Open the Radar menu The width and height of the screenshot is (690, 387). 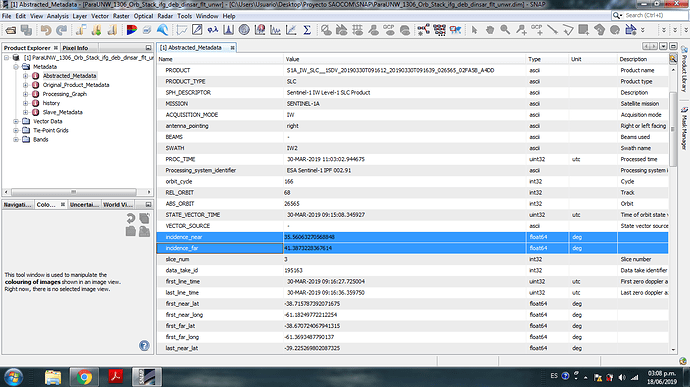tap(165, 16)
